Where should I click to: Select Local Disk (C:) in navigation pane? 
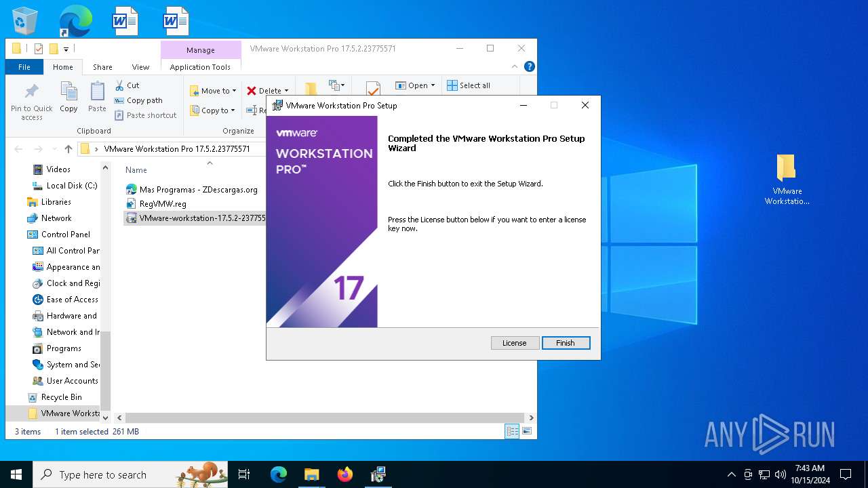coord(64,186)
